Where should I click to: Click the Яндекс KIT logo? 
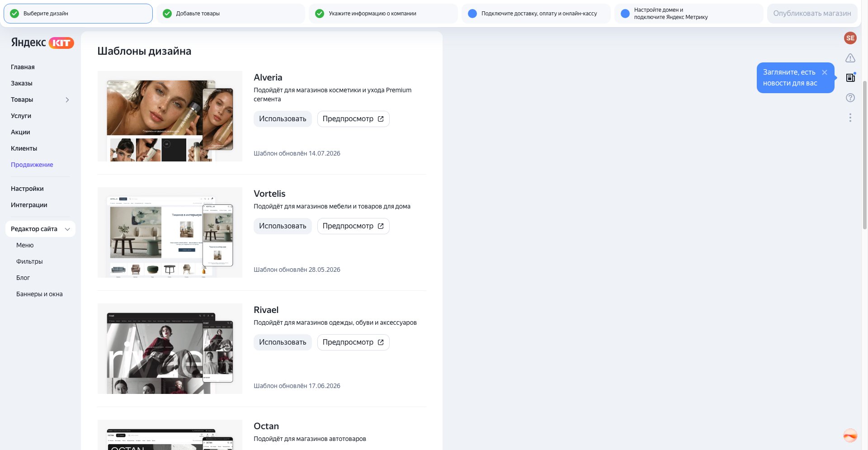tap(42, 43)
